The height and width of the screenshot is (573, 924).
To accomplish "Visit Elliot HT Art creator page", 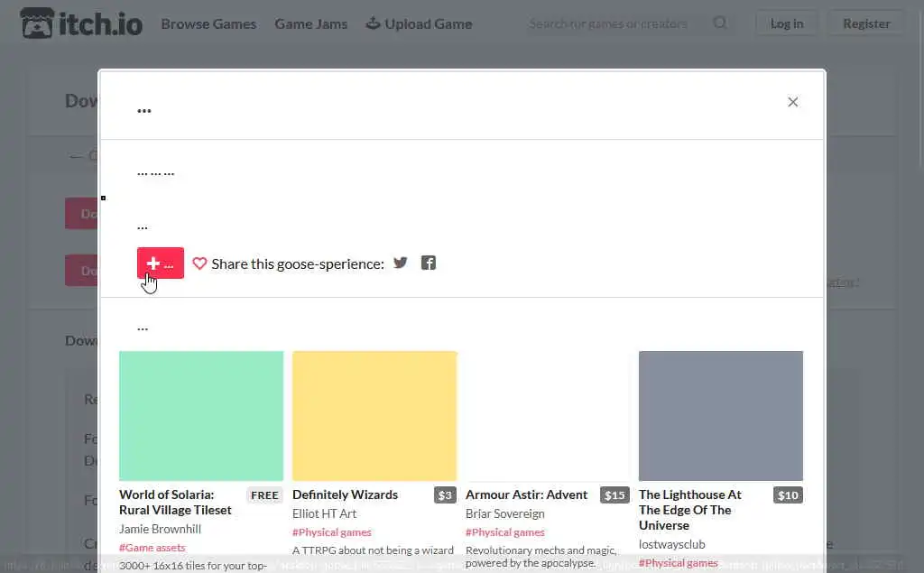I will [324, 513].
